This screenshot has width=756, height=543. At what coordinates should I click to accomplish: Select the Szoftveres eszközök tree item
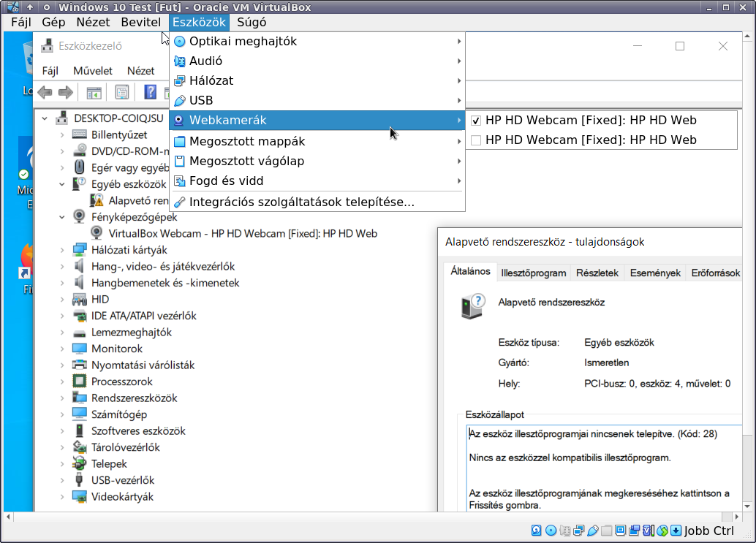(138, 430)
